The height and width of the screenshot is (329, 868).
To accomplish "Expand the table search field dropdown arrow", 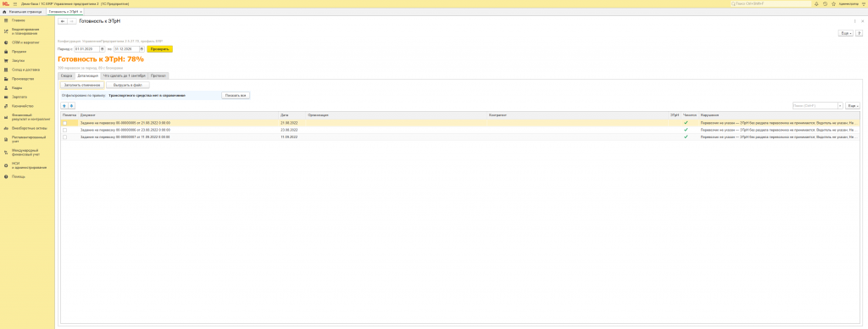I will coord(840,105).
